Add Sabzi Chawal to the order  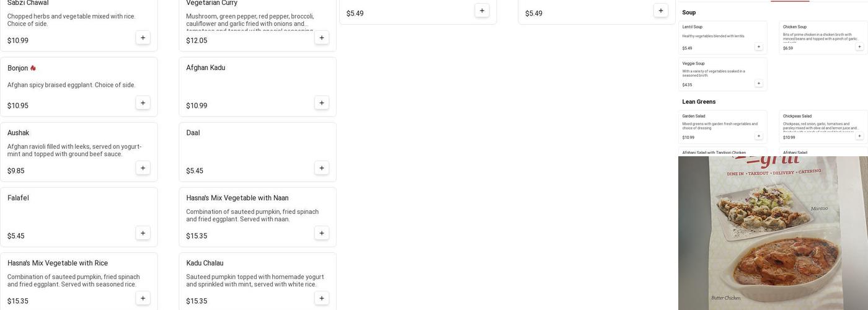143,38
